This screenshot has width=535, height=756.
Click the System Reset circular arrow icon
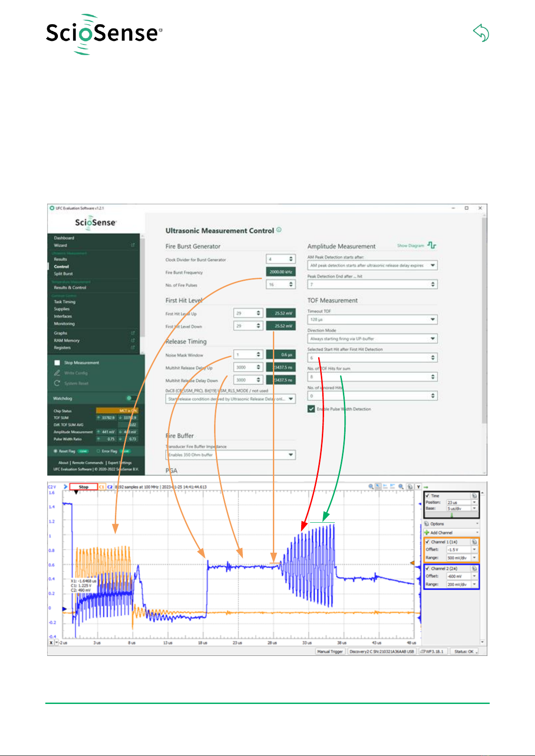[x=57, y=383]
